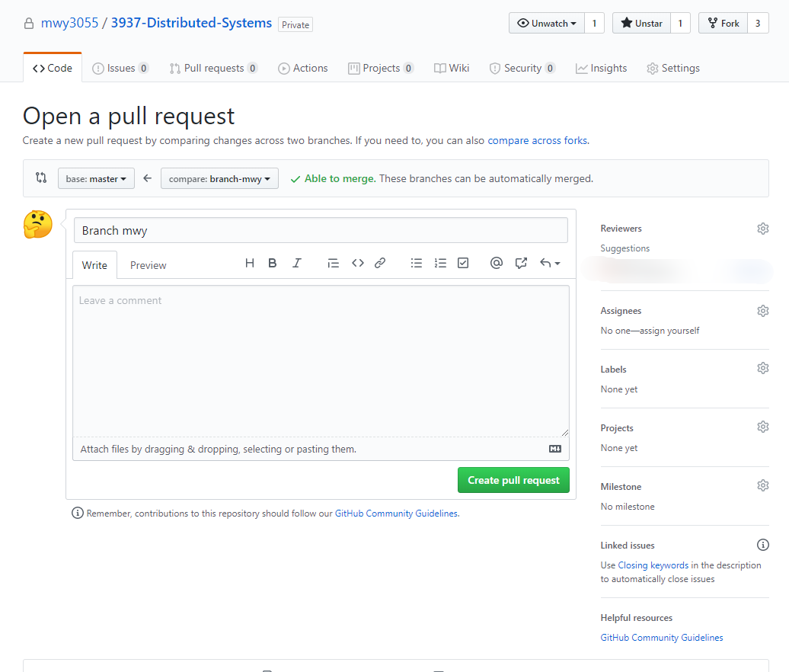Click the Linked issues info icon

coord(763,545)
